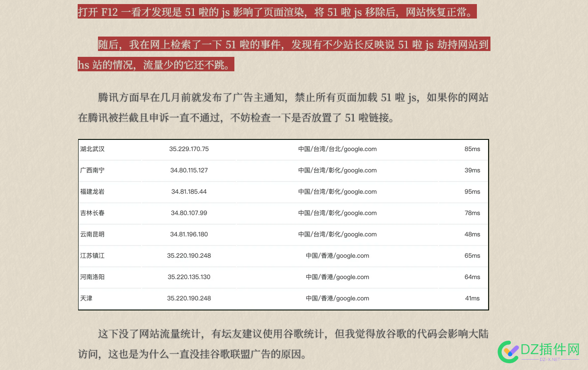
Task: Click the 湖北武汉 table cell
Action: [93, 149]
